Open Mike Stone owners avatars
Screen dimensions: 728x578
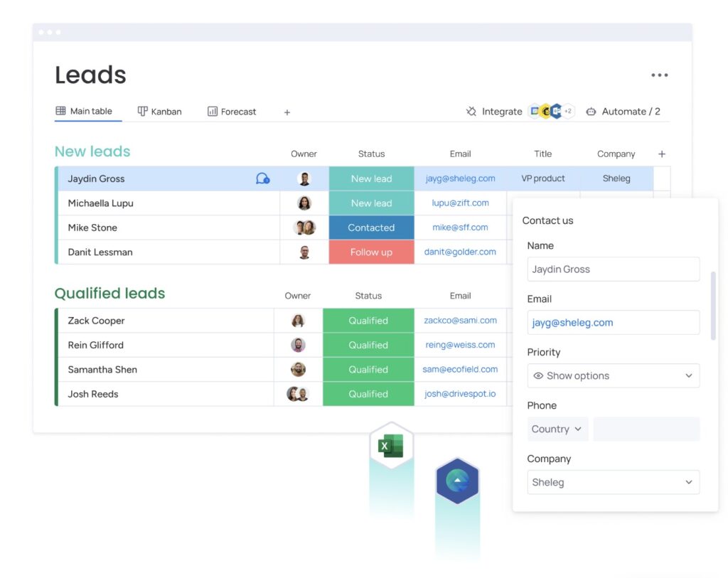coord(304,228)
